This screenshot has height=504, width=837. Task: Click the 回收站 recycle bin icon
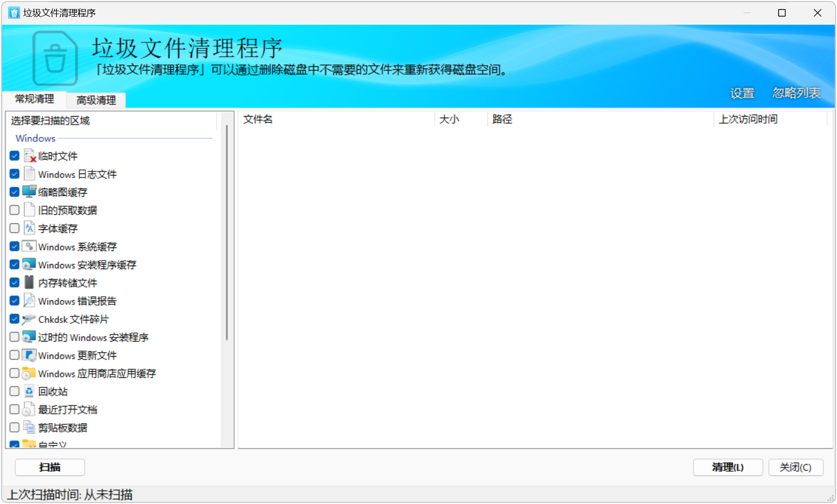click(x=30, y=391)
